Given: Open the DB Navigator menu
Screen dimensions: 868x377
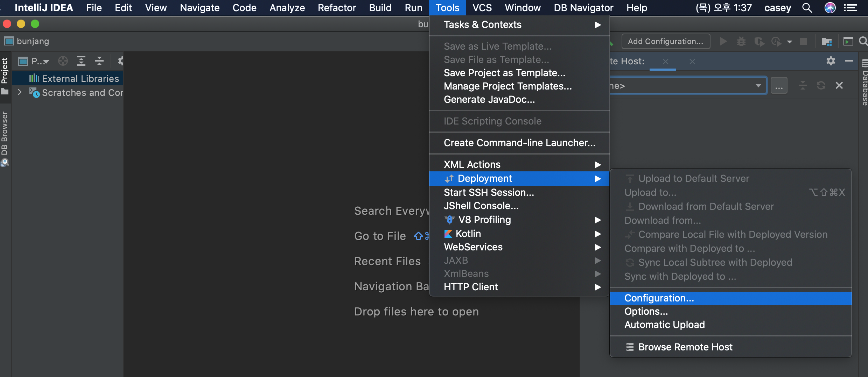Looking at the screenshot, I should pyautogui.click(x=583, y=8).
